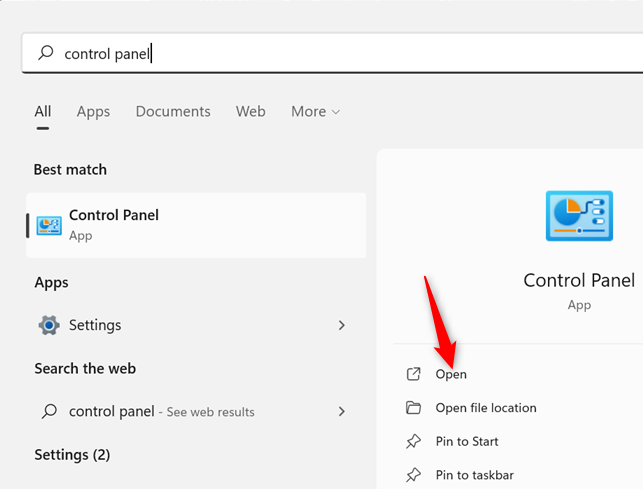643x489 pixels.
Task: Choose Open file location
Action: pos(486,408)
